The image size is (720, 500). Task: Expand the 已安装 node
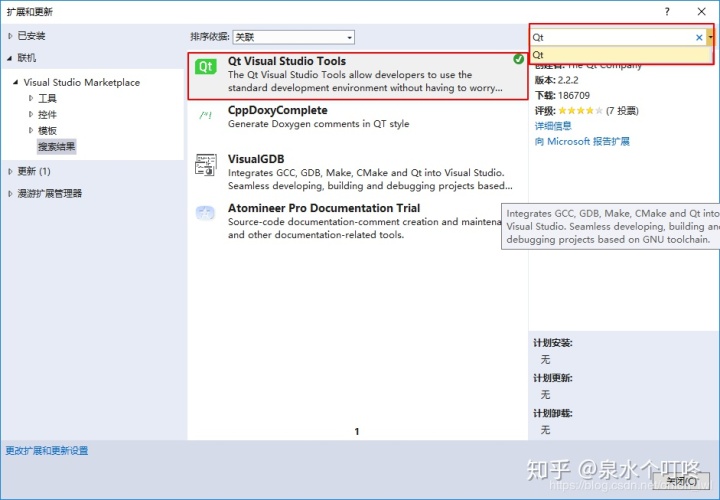pos(10,36)
